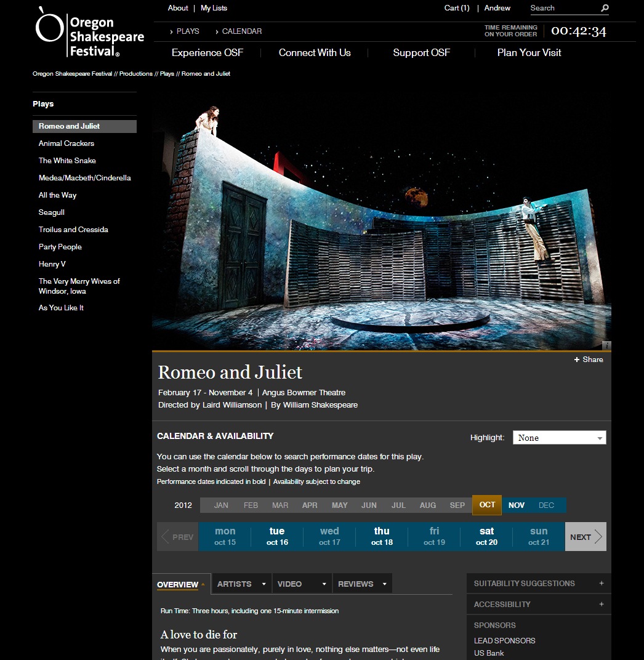Open All the Way play

coord(58,195)
